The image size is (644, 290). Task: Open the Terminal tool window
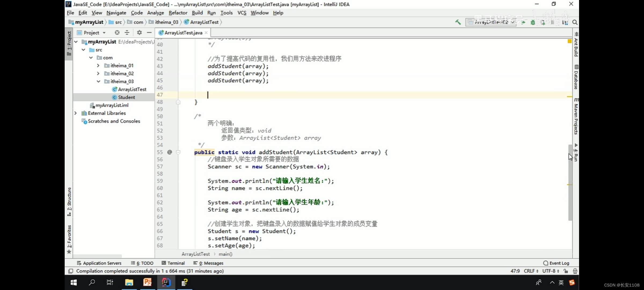(x=173, y=263)
